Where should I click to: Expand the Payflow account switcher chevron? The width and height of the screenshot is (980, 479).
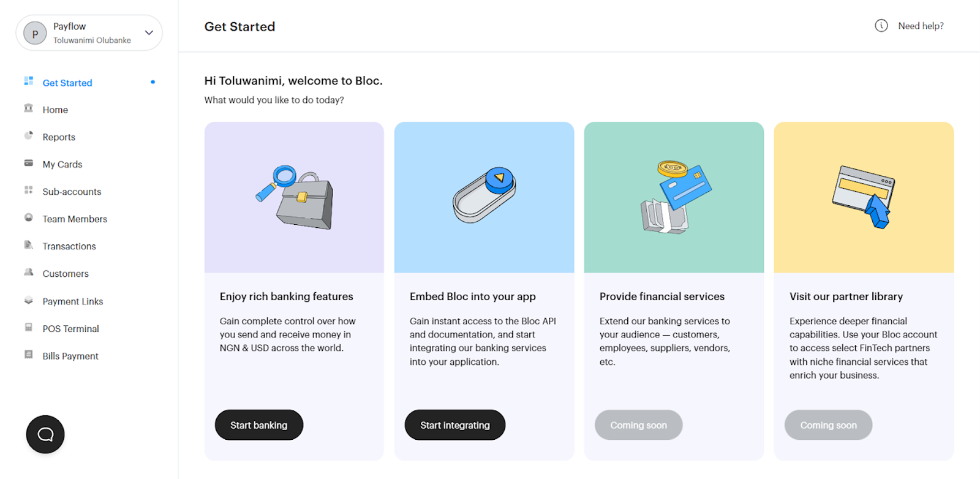[149, 33]
